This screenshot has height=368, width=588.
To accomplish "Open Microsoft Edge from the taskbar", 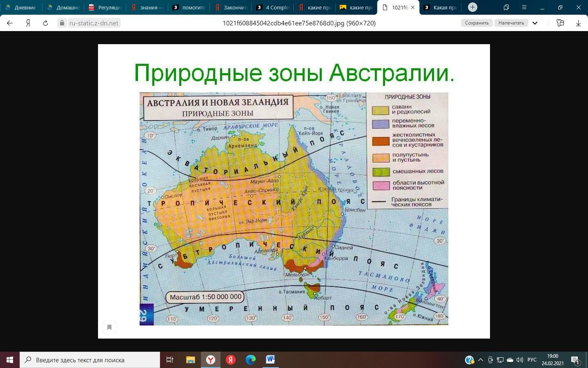I will click(x=250, y=360).
